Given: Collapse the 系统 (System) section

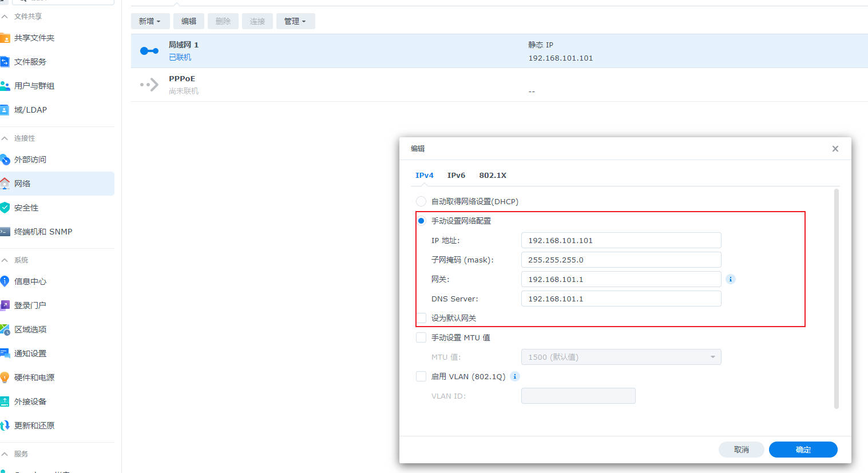Looking at the screenshot, I should click(x=5, y=260).
